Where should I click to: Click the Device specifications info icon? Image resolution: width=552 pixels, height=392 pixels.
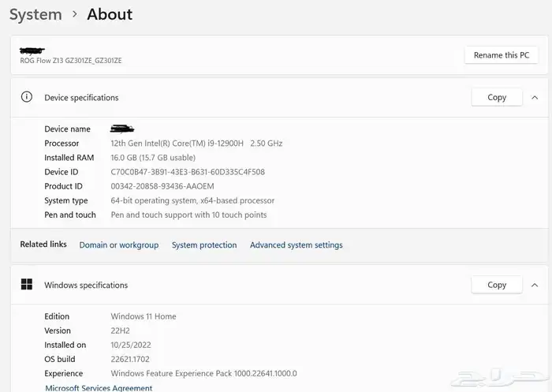tap(27, 97)
